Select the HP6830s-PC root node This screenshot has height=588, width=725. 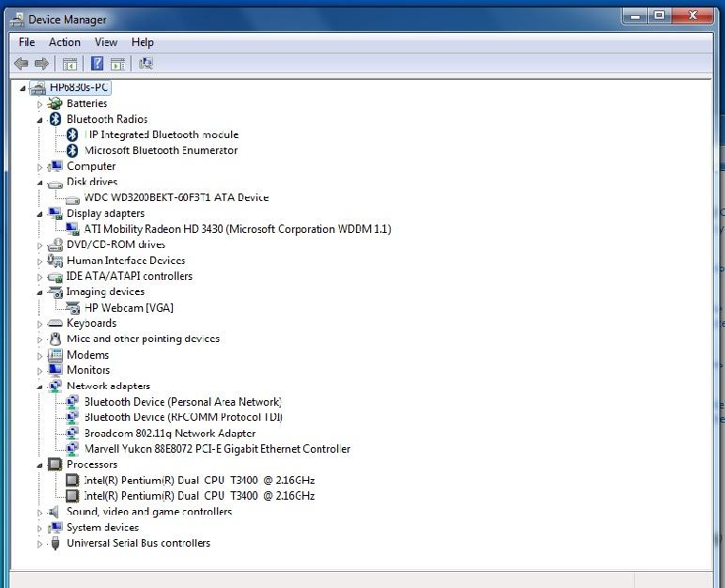click(x=79, y=87)
